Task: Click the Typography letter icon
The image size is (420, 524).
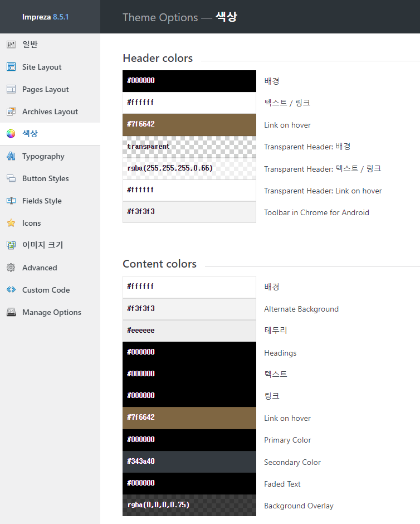Action: pyautogui.click(x=11, y=156)
